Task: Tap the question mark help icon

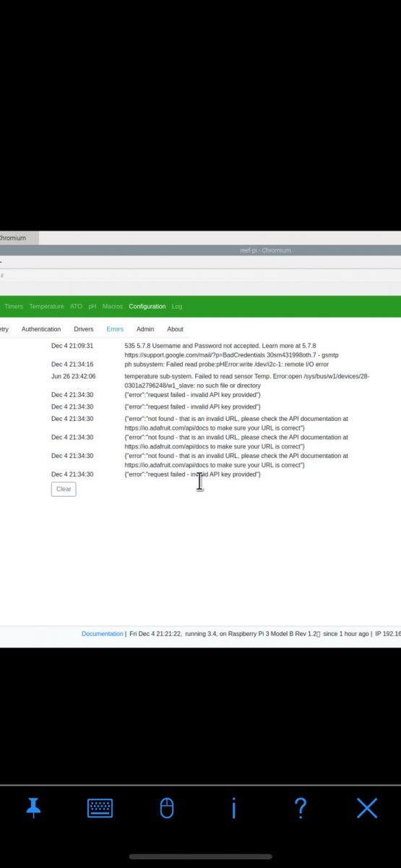Action: [301, 808]
